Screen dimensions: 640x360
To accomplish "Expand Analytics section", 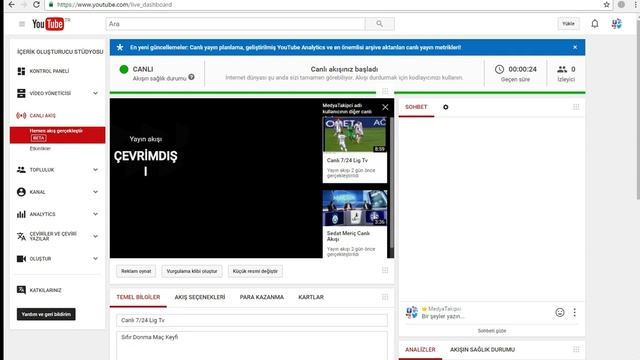I will point(95,214).
